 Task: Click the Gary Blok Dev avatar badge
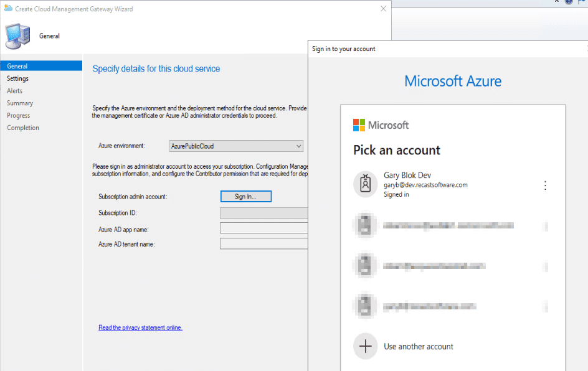point(365,184)
